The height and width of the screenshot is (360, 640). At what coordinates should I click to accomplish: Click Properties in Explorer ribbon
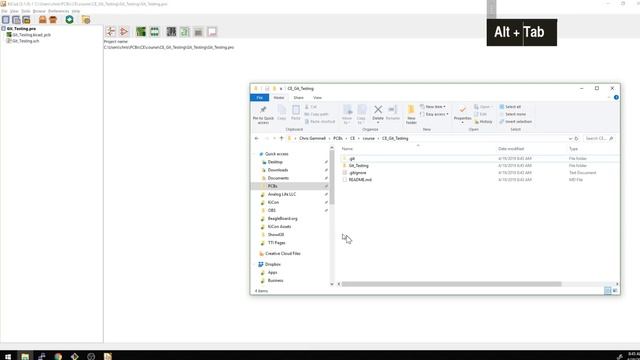[462, 114]
